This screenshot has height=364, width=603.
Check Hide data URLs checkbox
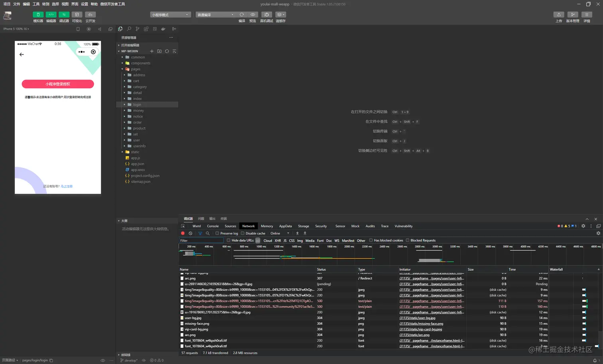coord(229,240)
